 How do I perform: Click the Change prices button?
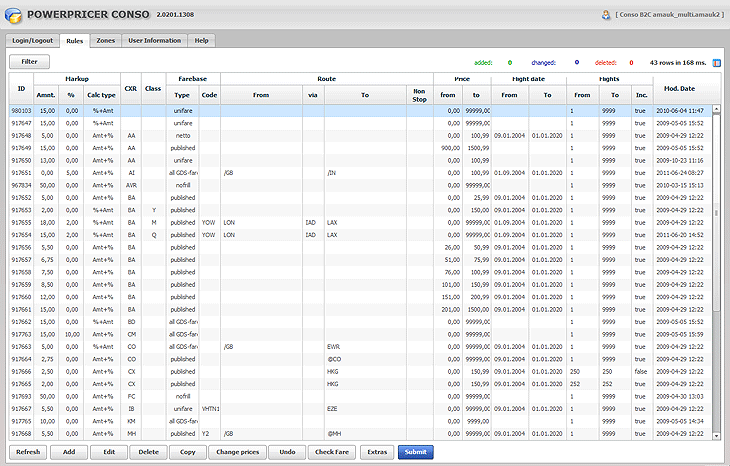[x=237, y=452]
